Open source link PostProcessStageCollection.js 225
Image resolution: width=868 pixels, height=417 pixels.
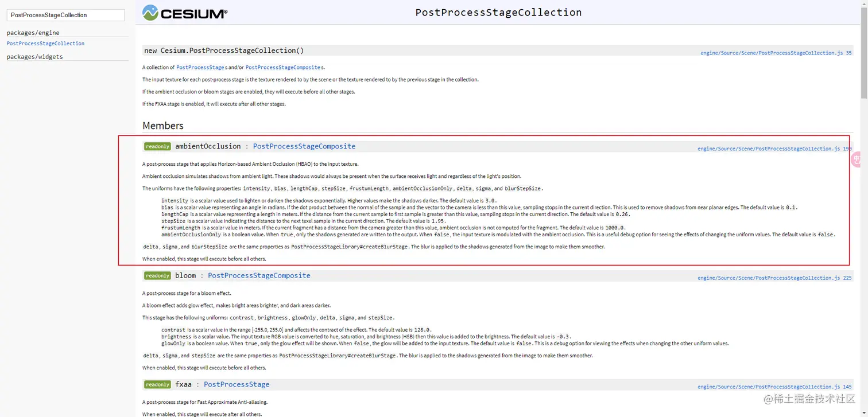point(775,278)
